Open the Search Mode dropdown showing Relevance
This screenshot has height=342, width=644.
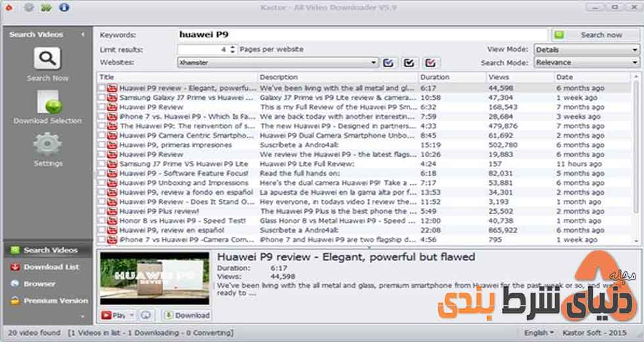point(586,62)
